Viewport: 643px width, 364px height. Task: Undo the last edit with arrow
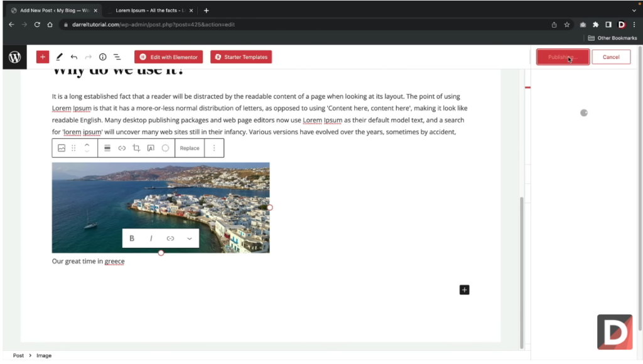pos(74,57)
